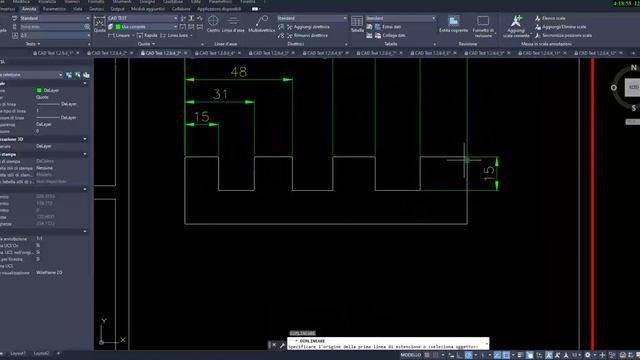Click Aggiungi/Elimina scale
Image resolution: width=640 pixels, height=360 pixels.
tap(560, 27)
